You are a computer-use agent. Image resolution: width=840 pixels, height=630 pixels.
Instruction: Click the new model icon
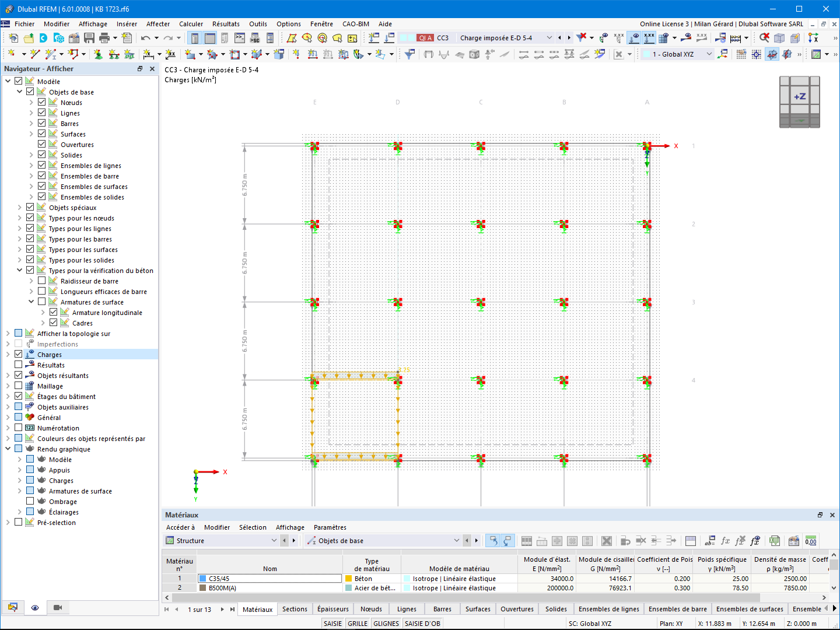[13, 38]
